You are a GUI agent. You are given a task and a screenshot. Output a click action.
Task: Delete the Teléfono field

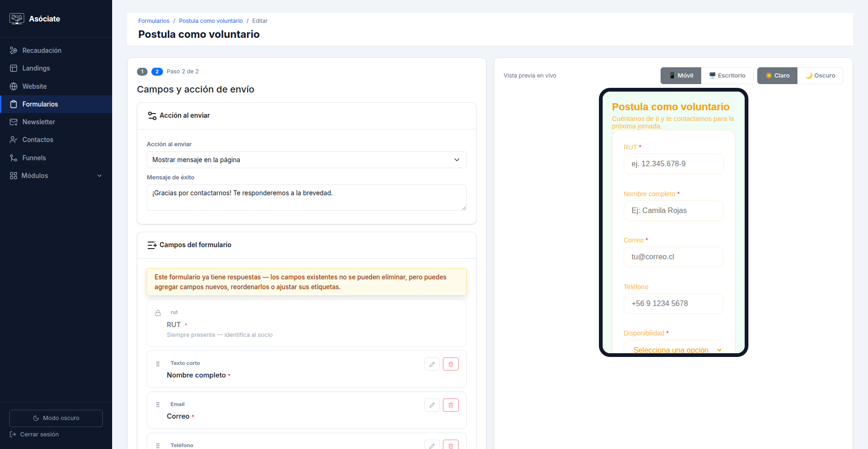click(x=451, y=445)
